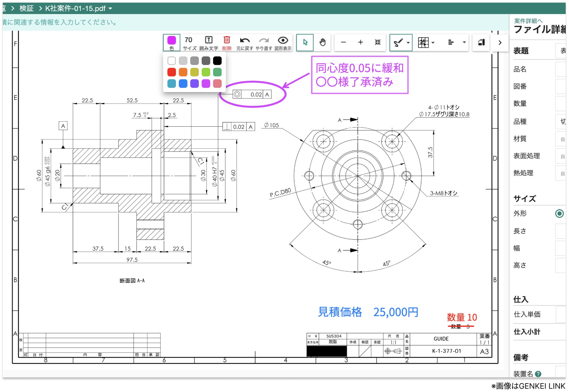Image resolution: width=569 pixels, height=392 pixels.
Task: Open the freehand drawing tool dropdown arrow
Action: (x=408, y=43)
